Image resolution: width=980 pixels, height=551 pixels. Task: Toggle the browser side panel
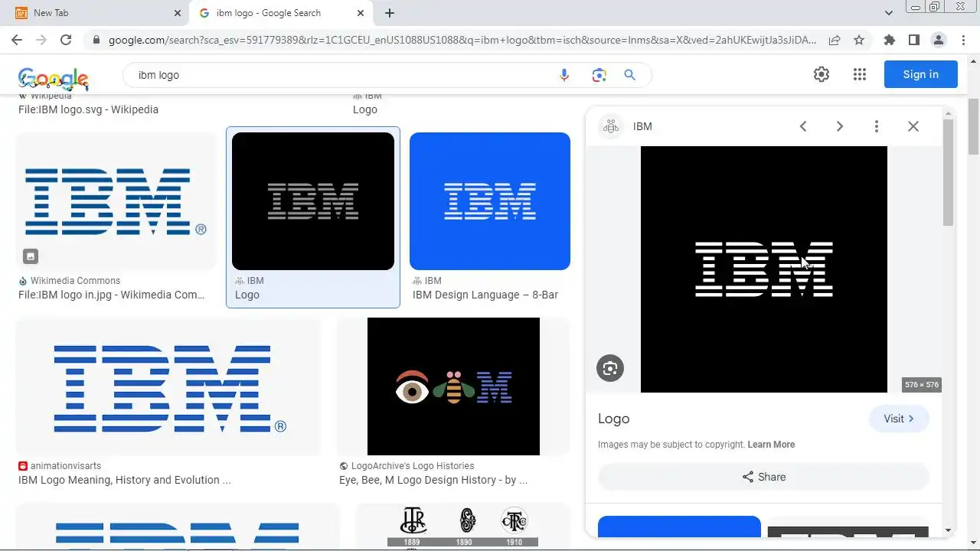(913, 40)
